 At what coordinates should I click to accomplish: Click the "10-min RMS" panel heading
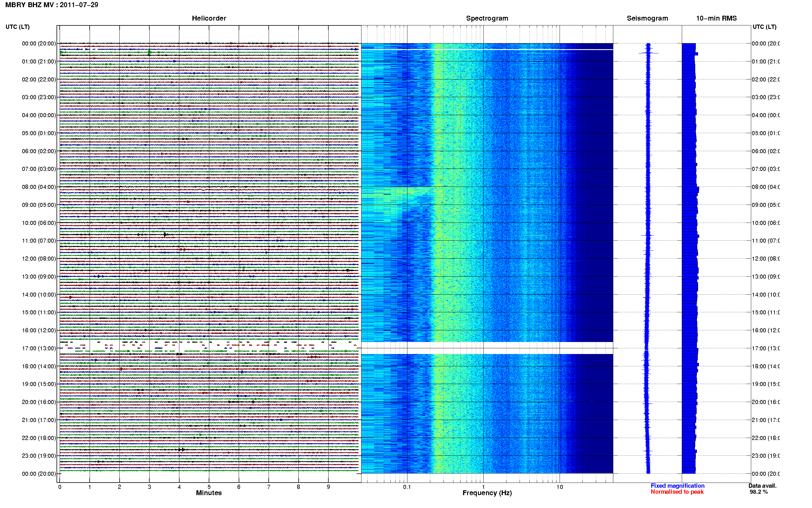pos(716,18)
